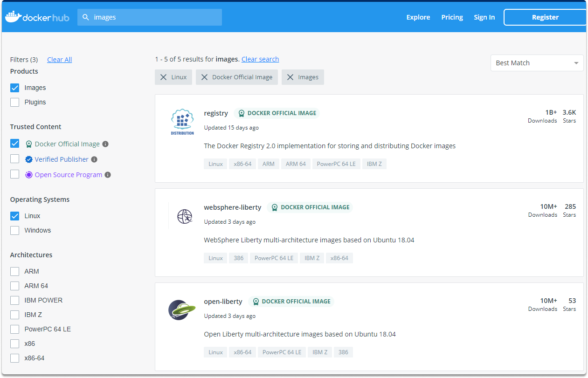
Task: Click info icon next to Verified Publisher
Action: click(94, 159)
